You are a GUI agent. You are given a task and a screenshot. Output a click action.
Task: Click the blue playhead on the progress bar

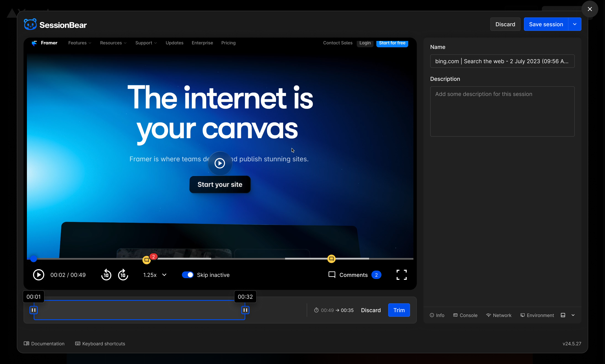click(34, 259)
